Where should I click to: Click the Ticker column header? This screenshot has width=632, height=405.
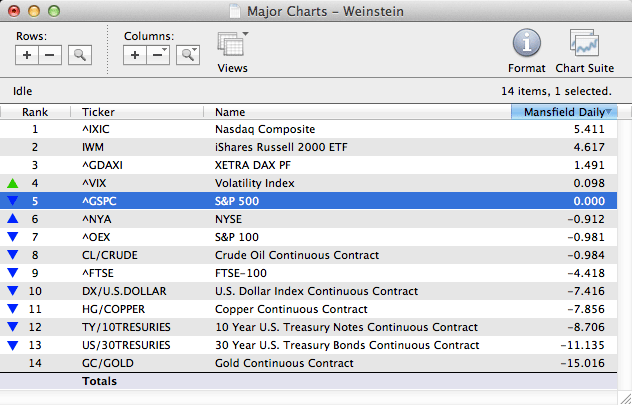click(x=140, y=112)
